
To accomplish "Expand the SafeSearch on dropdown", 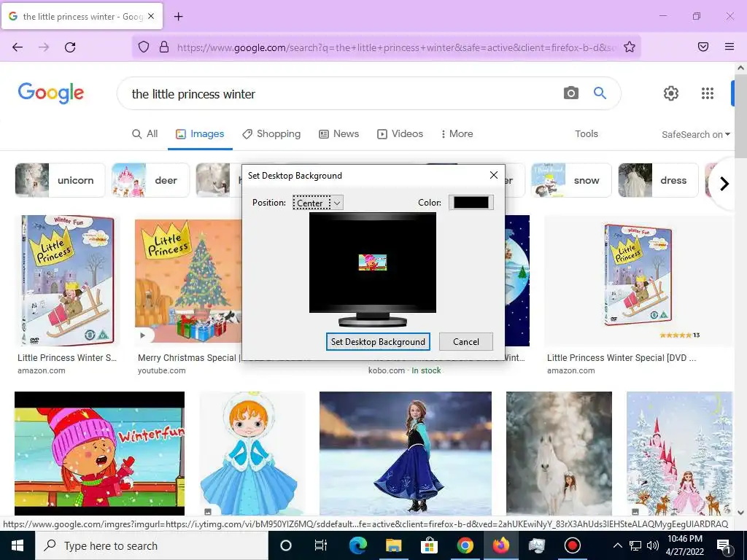I will pyautogui.click(x=695, y=134).
